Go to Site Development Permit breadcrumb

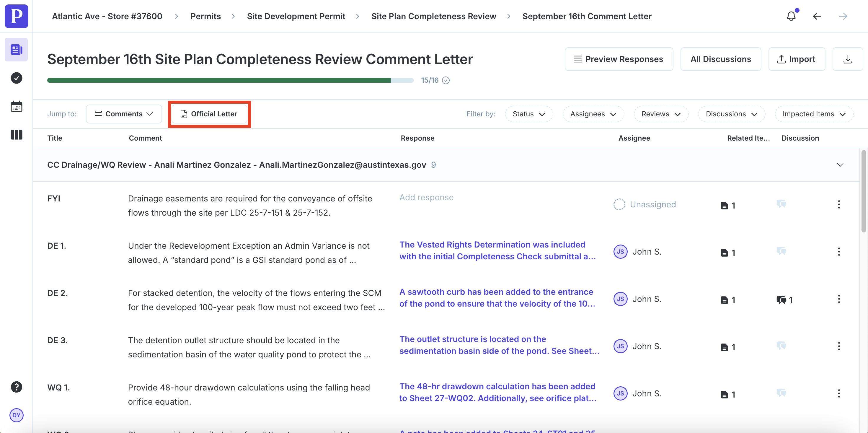pos(296,16)
